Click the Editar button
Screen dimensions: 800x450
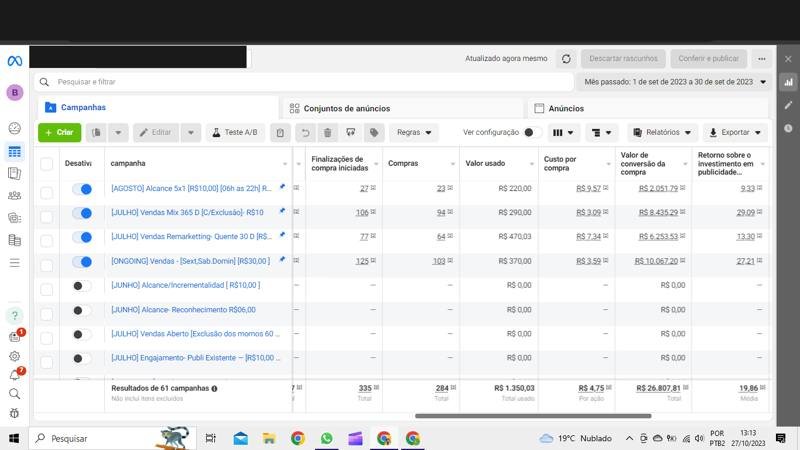[156, 133]
